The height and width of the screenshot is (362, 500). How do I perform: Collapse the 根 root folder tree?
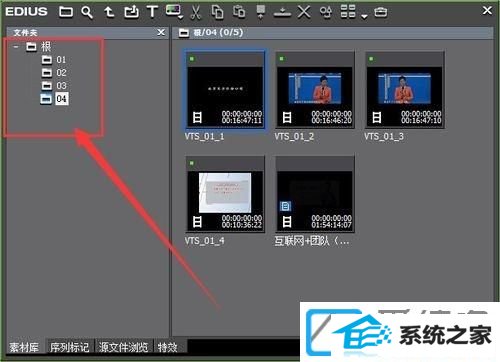16,47
